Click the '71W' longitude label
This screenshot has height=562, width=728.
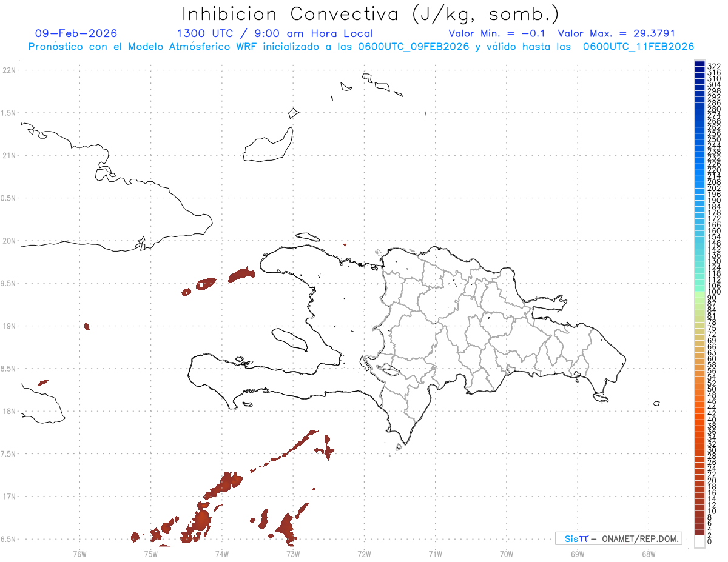[435, 554]
